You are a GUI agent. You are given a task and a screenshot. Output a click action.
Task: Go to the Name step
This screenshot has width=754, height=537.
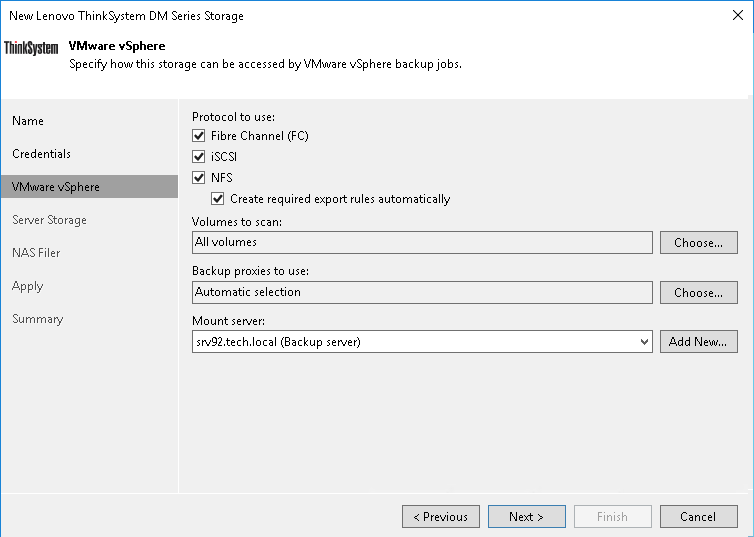coord(28,121)
